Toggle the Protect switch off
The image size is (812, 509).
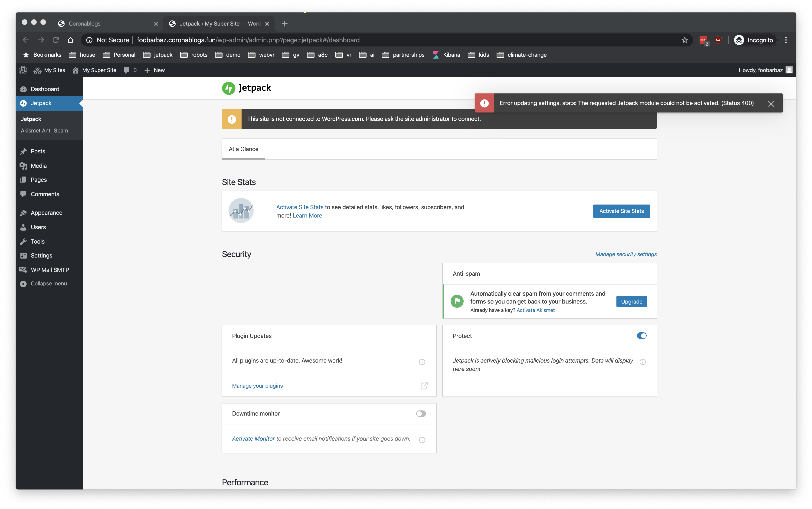point(642,336)
